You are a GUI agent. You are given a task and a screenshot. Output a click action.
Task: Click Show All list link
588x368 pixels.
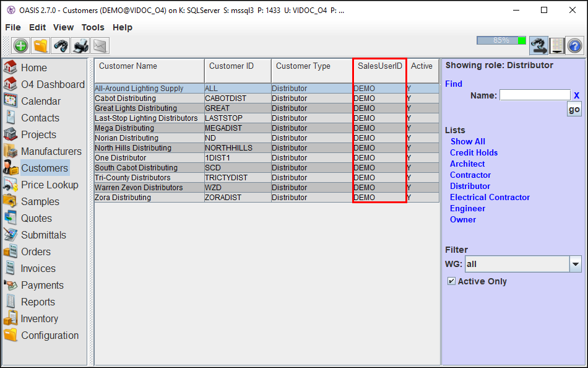tap(468, 142)
